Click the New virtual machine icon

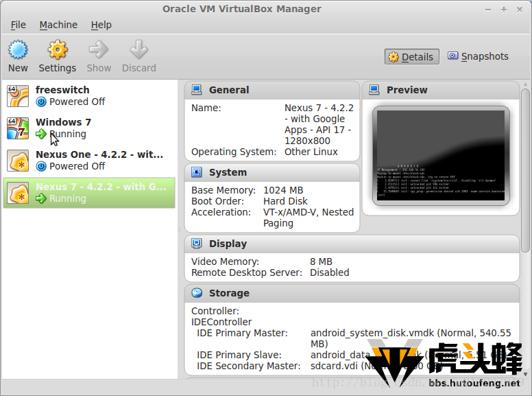18,49
